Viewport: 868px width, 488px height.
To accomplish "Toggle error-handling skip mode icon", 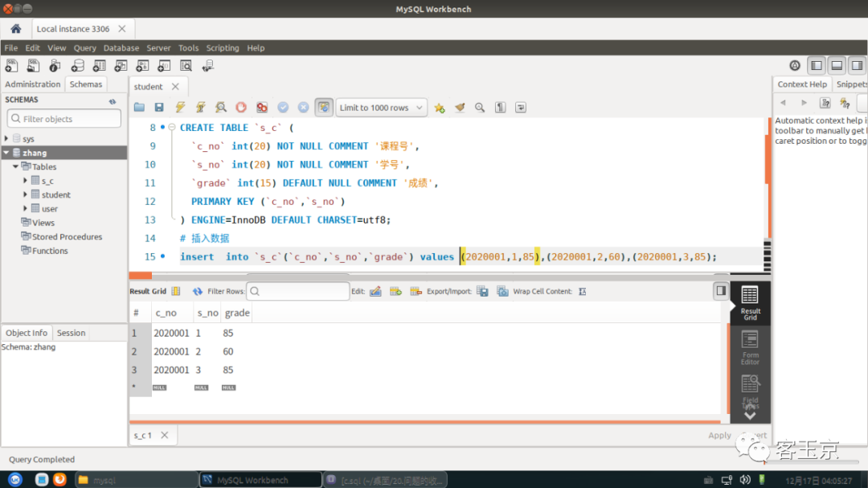I will (x=262, y=108).
